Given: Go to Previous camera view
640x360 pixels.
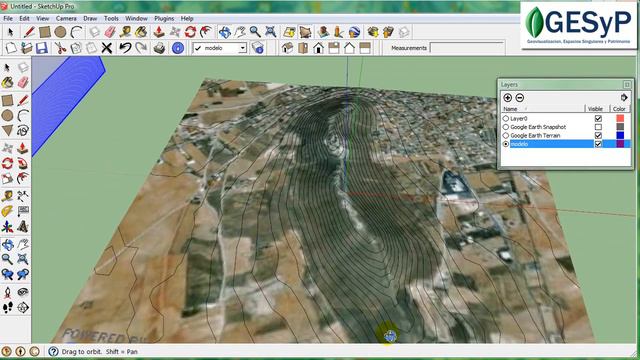Looking at the screenshot, I should tap(7, 274).
